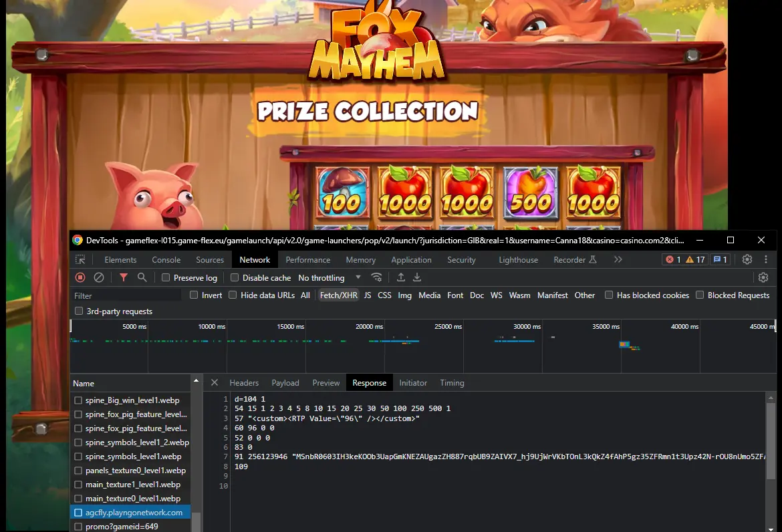Switch to the Console tab
The height and width of the screenshot is (532, 782).
[166, 260]
